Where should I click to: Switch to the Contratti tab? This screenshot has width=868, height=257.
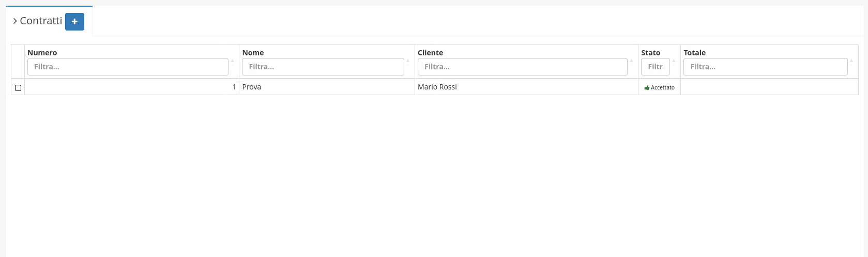click(41, 21)
